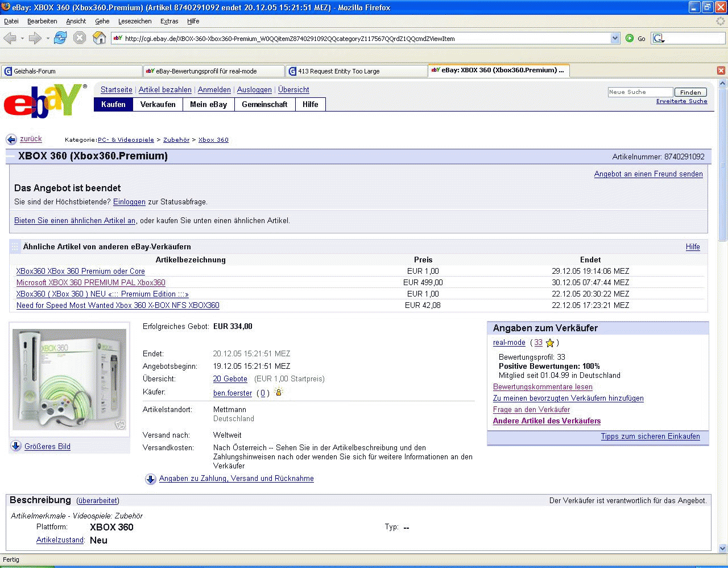Click the Neue Suche input field
This screenshot has height=568, width=728.
640,92
